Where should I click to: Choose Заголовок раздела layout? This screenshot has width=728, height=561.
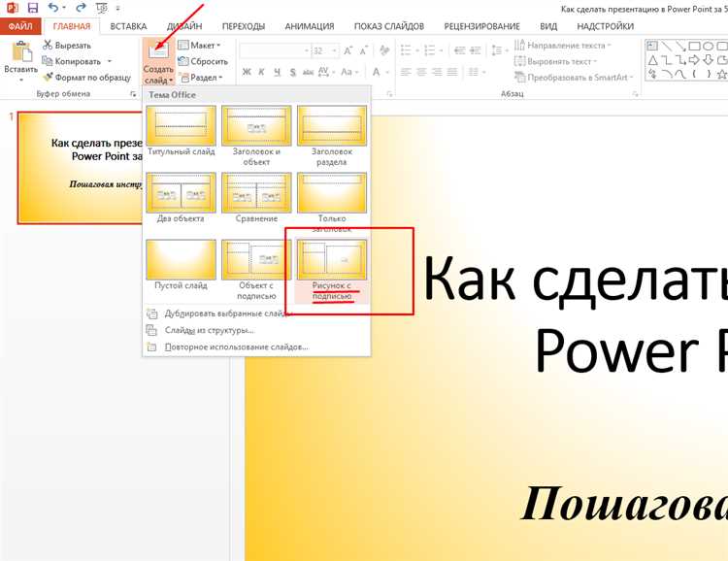pyautogui.click(x=332, y=136)
